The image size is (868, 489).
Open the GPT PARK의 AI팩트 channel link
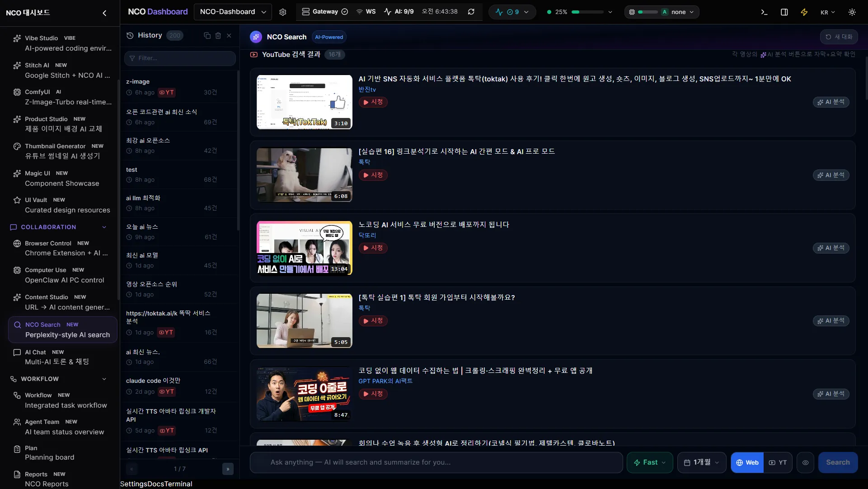pos(385,381)
